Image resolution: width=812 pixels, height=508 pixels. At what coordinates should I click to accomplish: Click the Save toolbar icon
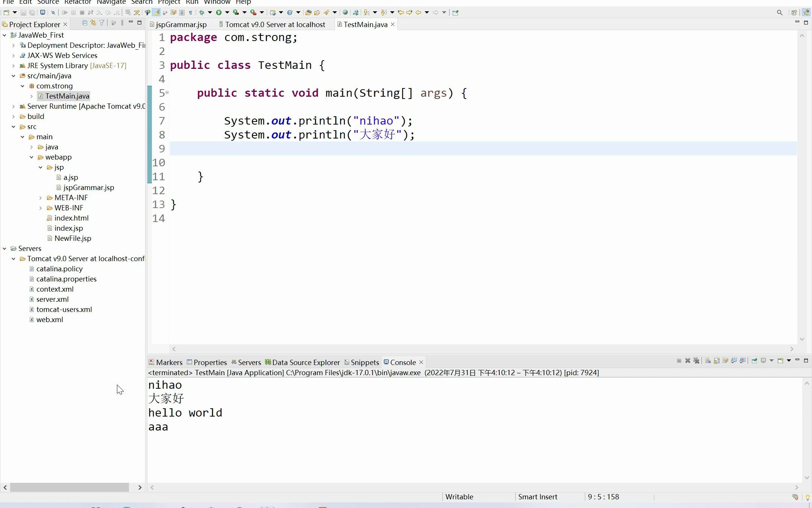[23, 12]
